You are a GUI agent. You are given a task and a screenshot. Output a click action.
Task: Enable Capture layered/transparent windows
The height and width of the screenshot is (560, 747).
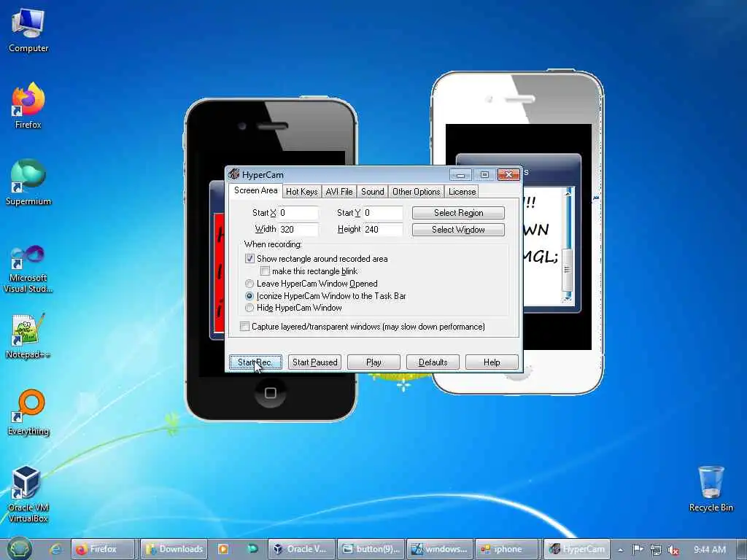pyautogui.click(x=245, y=327)
